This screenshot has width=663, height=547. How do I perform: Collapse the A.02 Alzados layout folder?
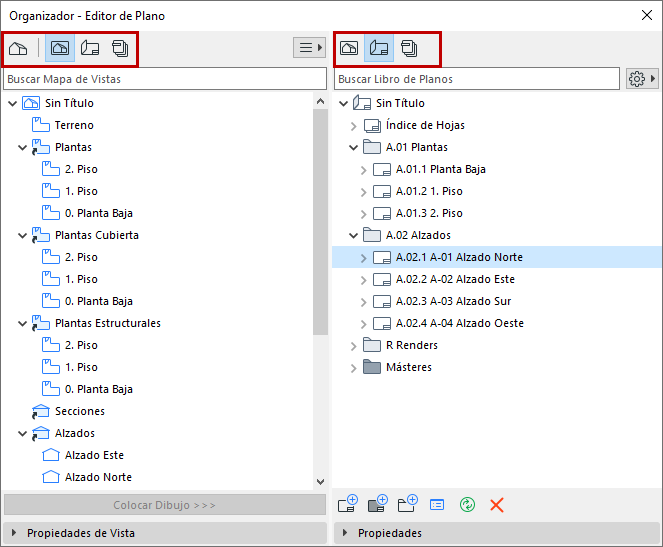(x=353, y=235)
